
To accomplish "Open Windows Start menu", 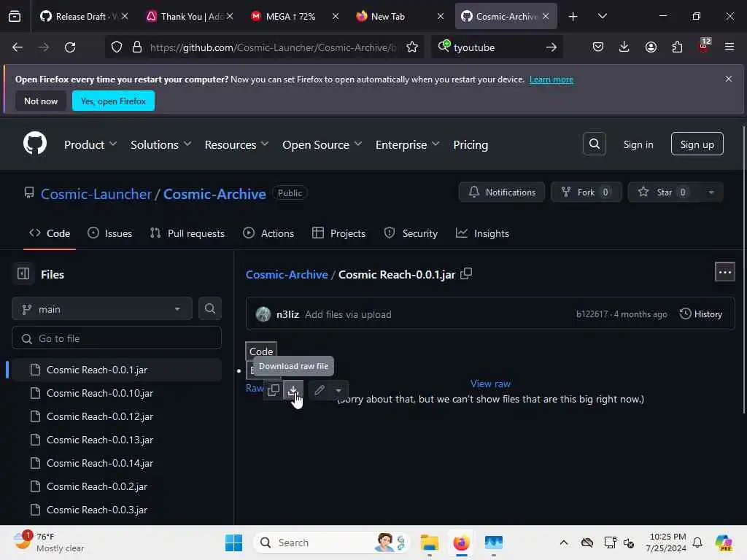I will click(x=233, y=542).
